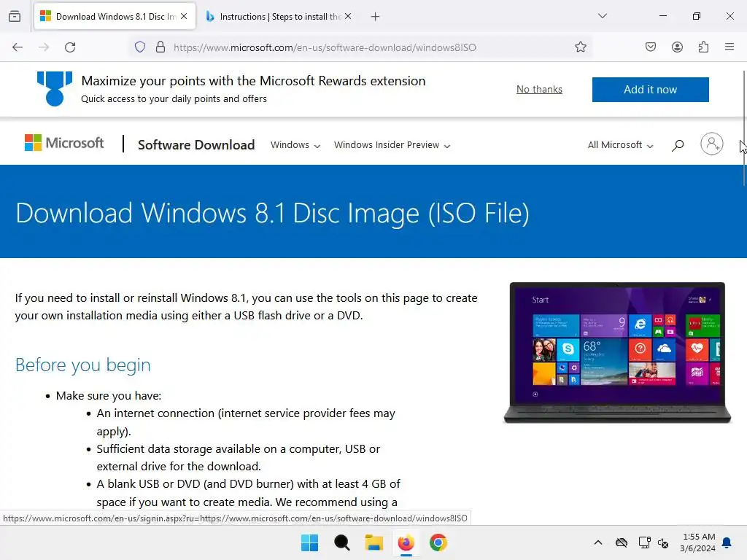This screenshot has width=747, height=560.
Task: Click the 'Download Windows 8.1 Disc Image' heading
Action: pyautogui.click(x=272, y=213)
